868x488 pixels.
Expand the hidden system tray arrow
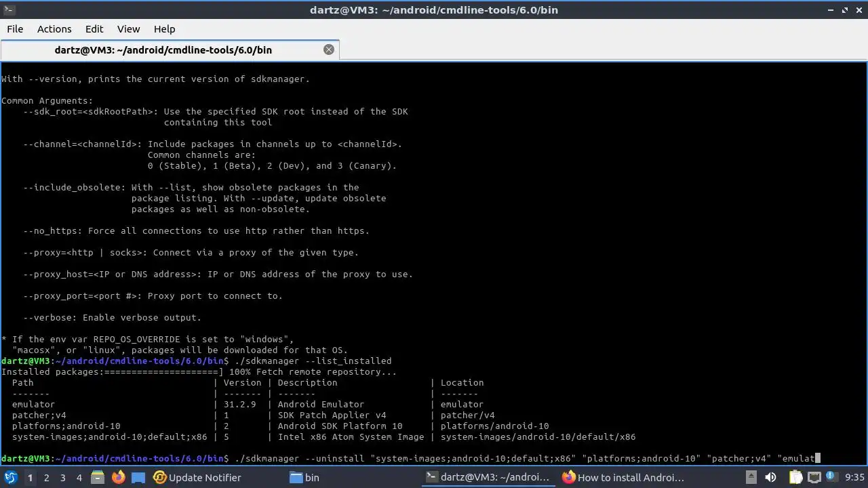click(751, 478)
